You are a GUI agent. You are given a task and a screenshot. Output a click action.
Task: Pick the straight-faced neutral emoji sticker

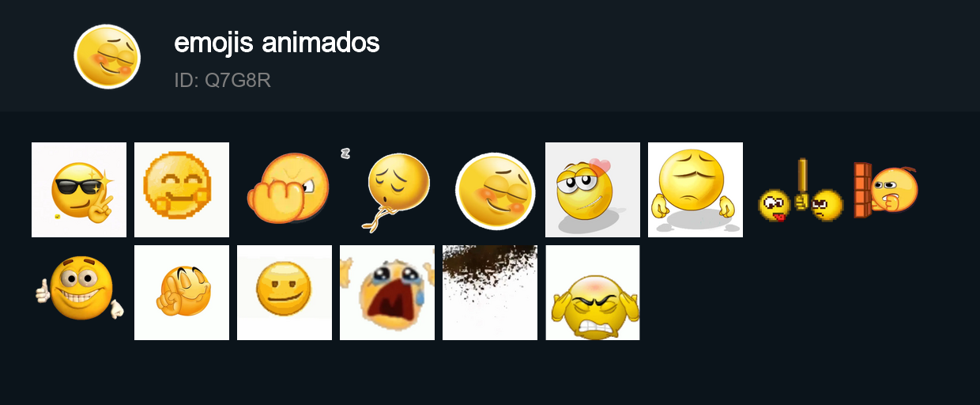[x=285, y=293]
